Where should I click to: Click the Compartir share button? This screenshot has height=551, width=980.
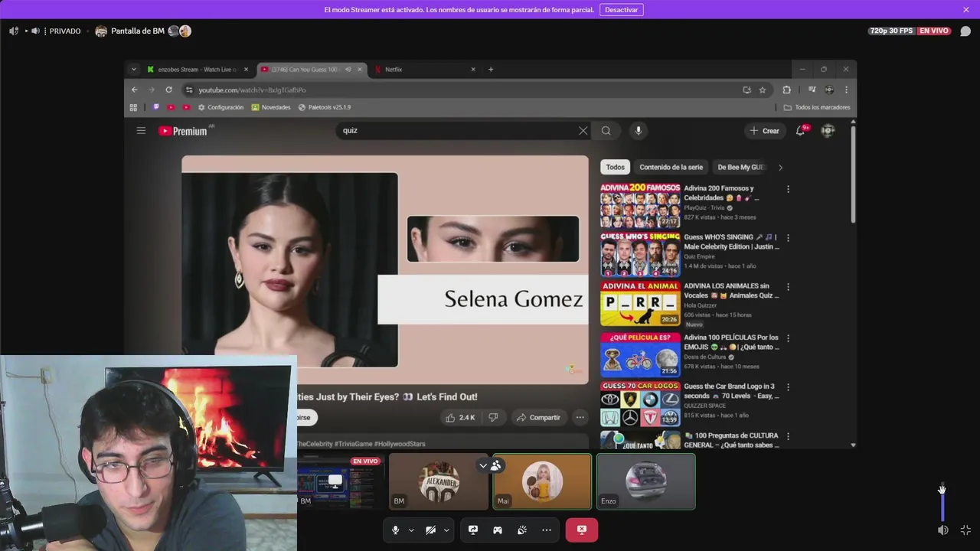pyautogui.click(x=538, y=417)
